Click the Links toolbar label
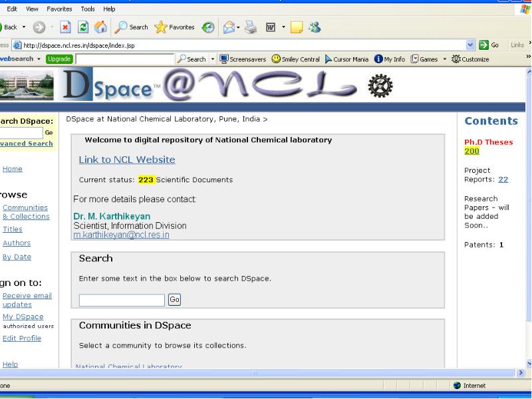The image size is (532, 399). [517, 45]
